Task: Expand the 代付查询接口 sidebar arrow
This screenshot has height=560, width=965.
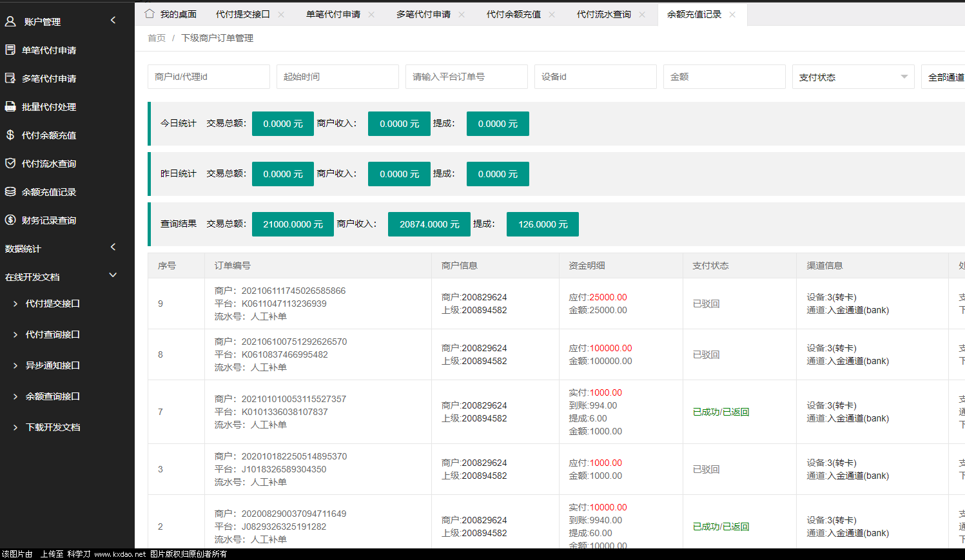Action: (x=15, y=334)
